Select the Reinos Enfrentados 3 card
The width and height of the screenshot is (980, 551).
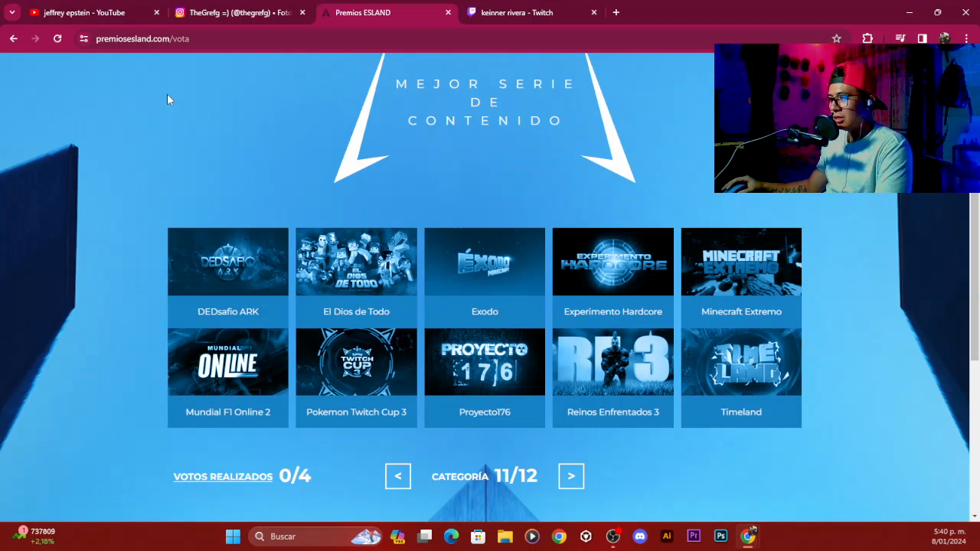tap(613, 378)
